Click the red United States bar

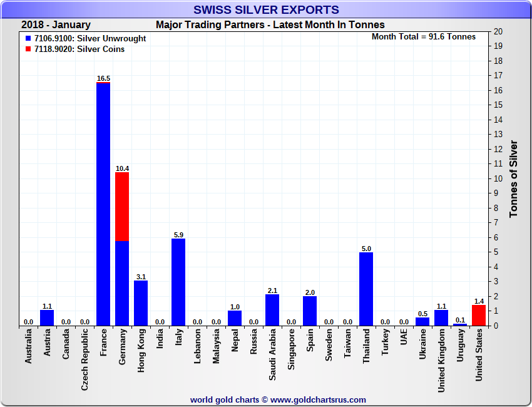click(479, 316)
